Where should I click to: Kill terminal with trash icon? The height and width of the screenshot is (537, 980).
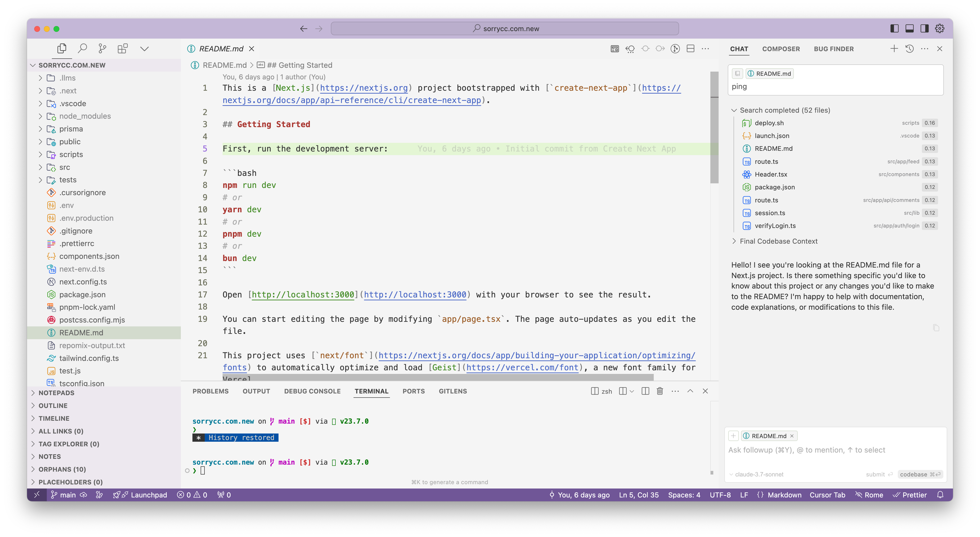(x=660, y=391)
